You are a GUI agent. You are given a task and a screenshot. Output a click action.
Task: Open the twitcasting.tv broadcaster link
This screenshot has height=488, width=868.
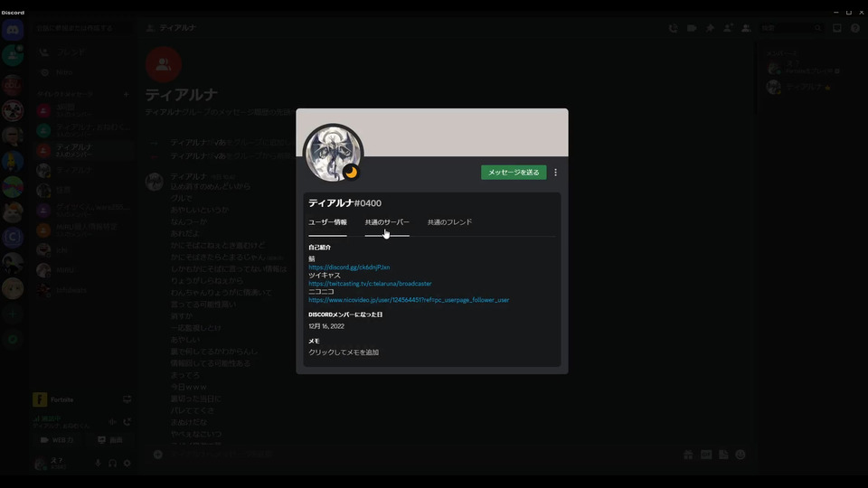[x=370, y=284]
